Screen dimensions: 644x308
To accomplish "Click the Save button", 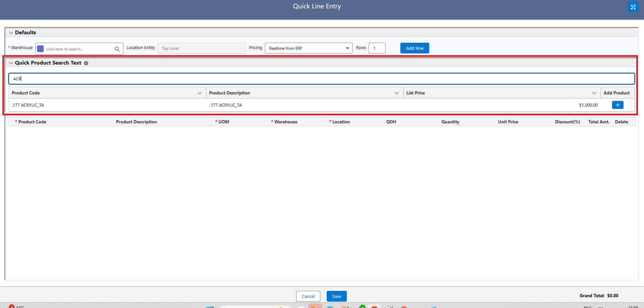I will 336,296.
